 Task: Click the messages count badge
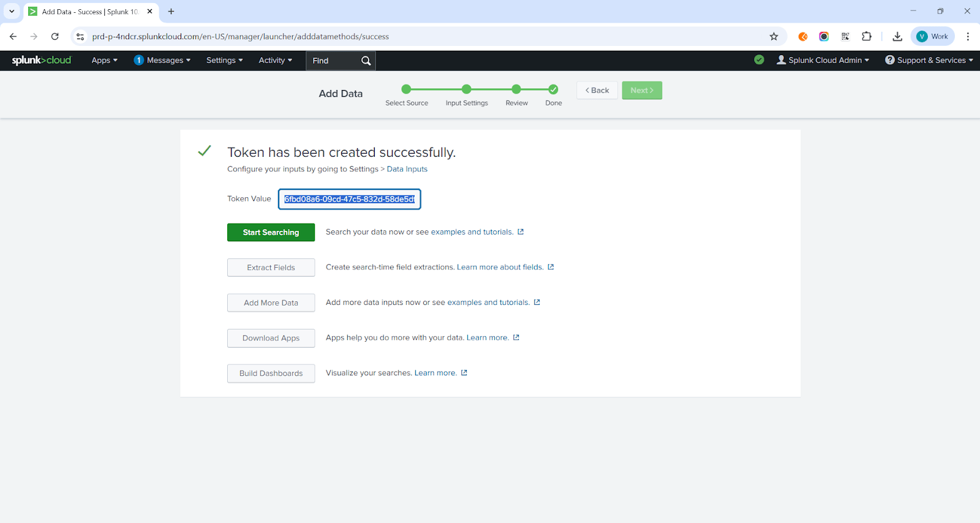tap(139, 60)
